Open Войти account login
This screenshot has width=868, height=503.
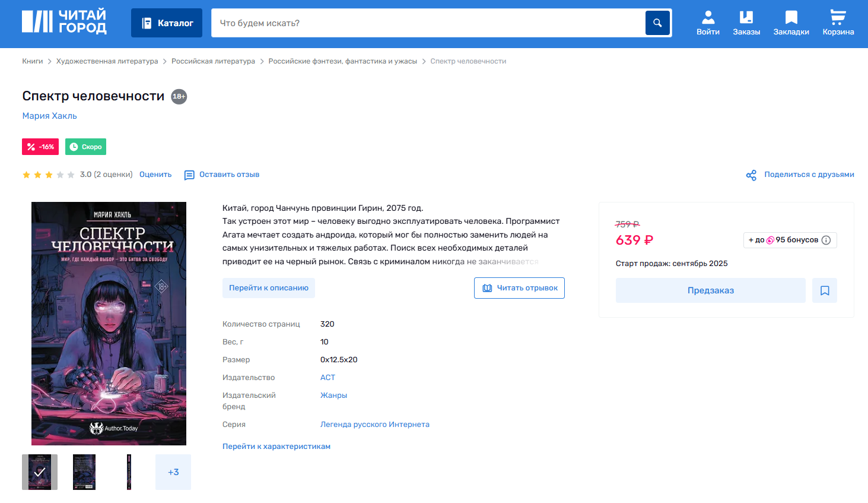(708, 23)
